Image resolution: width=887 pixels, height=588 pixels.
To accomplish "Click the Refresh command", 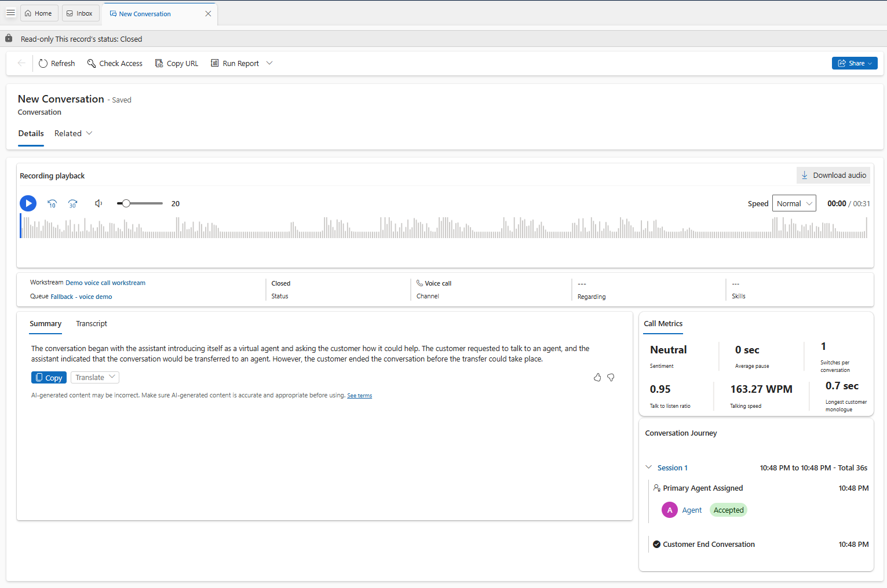I will pos(57,63).
